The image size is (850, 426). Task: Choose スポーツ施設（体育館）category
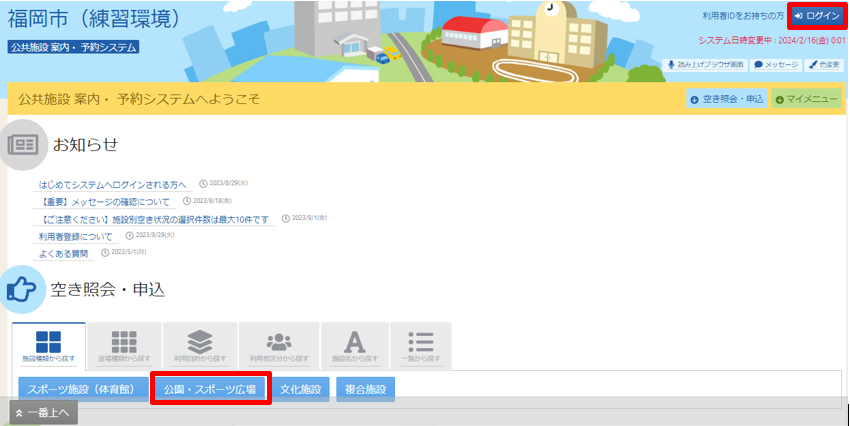click(x=83, y=389)
